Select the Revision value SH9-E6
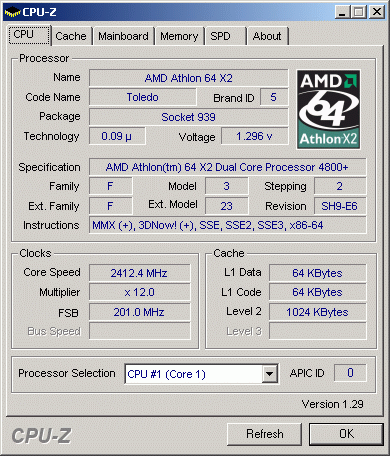This screenshot has height=456, width=390. 340,206
